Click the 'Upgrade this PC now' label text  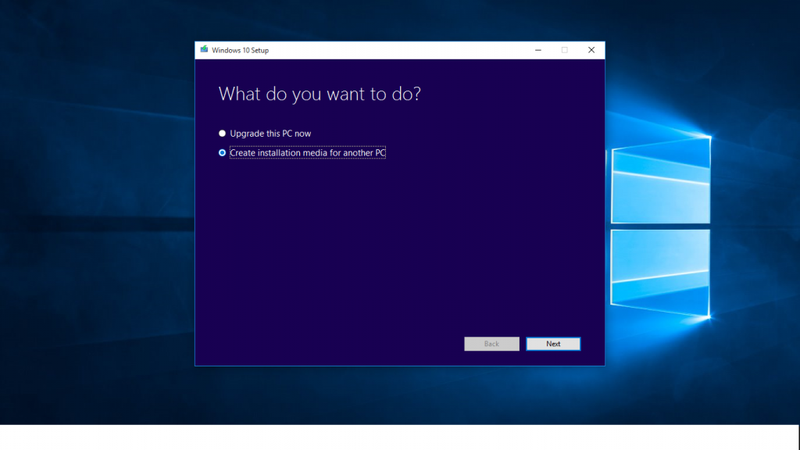click(270, 134)
